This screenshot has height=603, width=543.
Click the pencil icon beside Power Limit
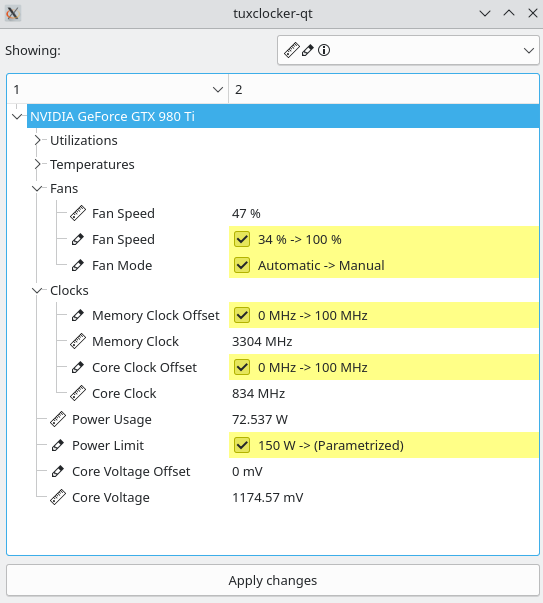point(58,445)
